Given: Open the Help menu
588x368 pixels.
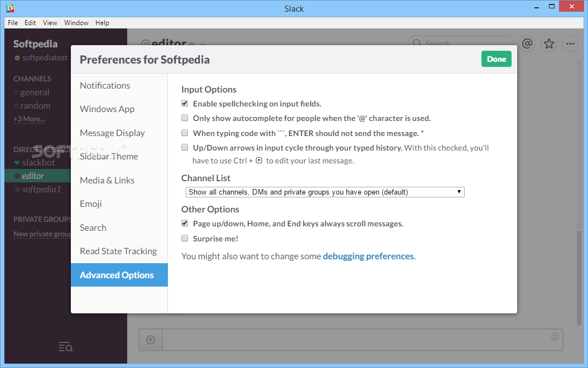Looking at the screenshot, I should click(102, 23).
